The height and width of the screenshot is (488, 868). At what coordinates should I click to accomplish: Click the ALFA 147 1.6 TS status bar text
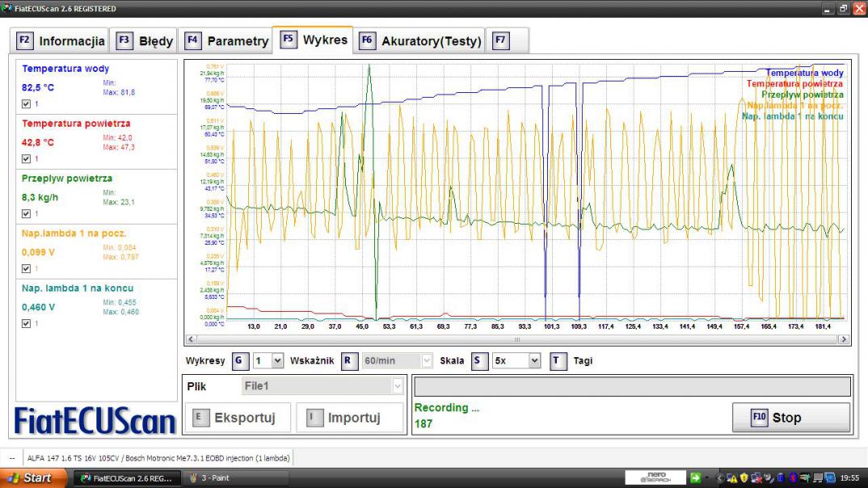click(x=158, y=458)
